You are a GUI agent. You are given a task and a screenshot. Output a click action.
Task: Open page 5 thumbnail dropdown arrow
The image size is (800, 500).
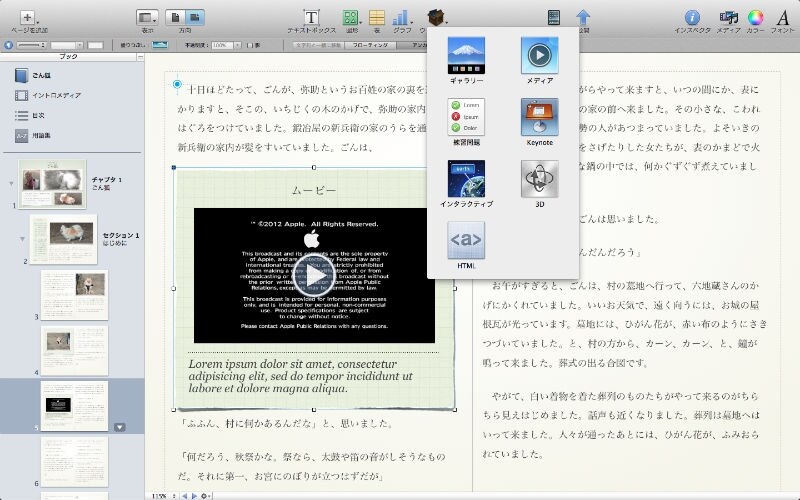point(119,427)
